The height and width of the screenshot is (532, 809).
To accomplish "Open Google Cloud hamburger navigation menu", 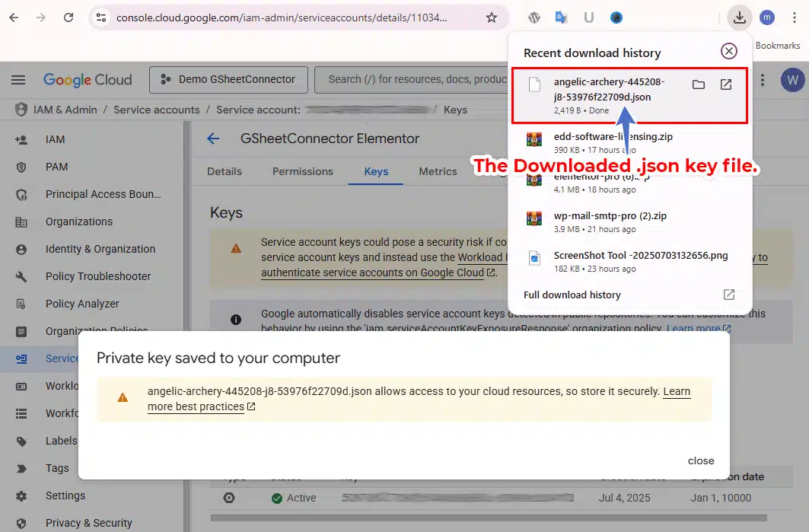I will (x=18, y=80).
